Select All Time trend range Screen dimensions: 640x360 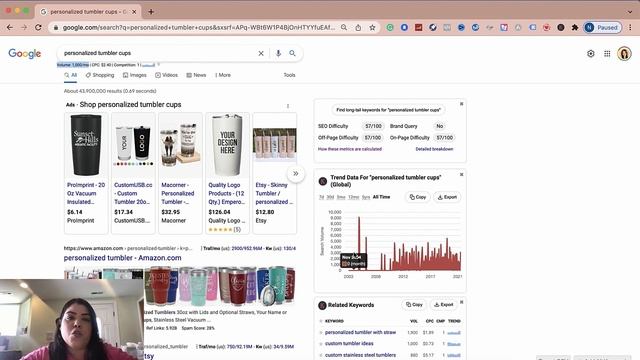click(x=381, y=197)
